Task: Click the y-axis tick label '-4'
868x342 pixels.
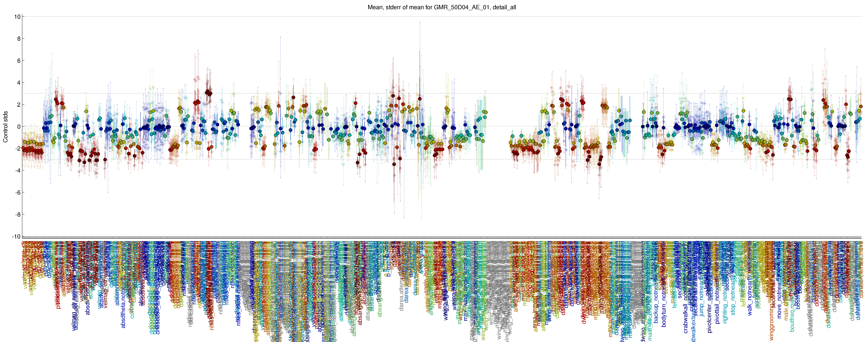Action: click(x=18, y=171)
